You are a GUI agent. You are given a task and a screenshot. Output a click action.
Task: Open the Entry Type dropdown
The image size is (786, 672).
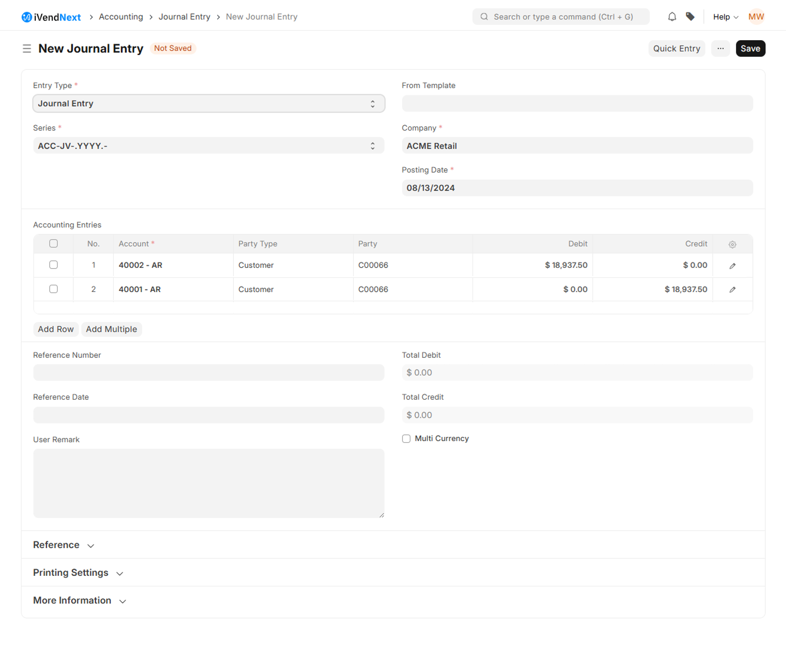209,104
